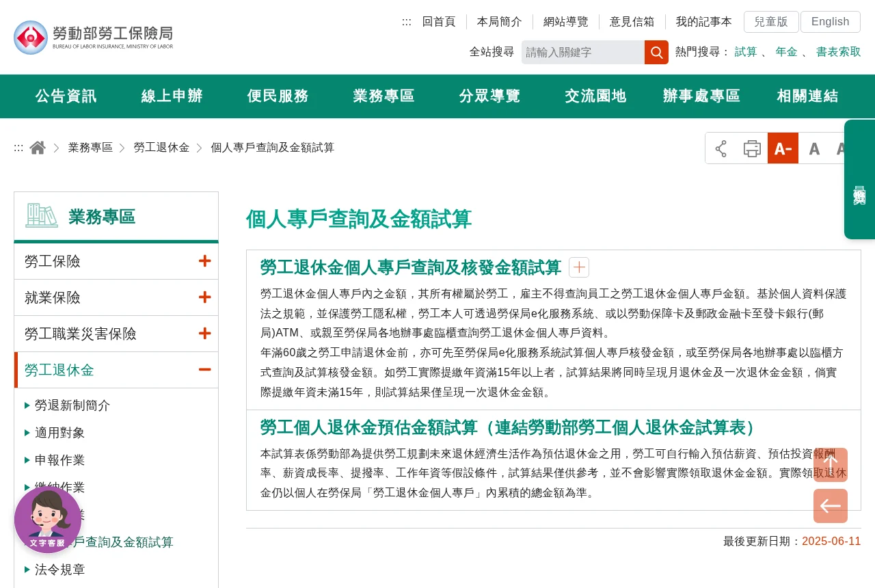Click 勞工退休金 breadcrumb link
Screen dimensions: 875x588
(162, 148)
